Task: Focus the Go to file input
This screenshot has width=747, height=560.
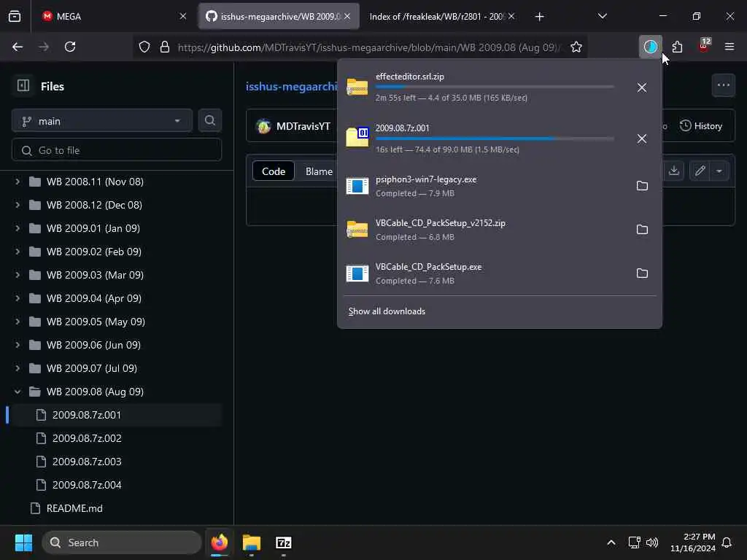Action: click(116, 150)
